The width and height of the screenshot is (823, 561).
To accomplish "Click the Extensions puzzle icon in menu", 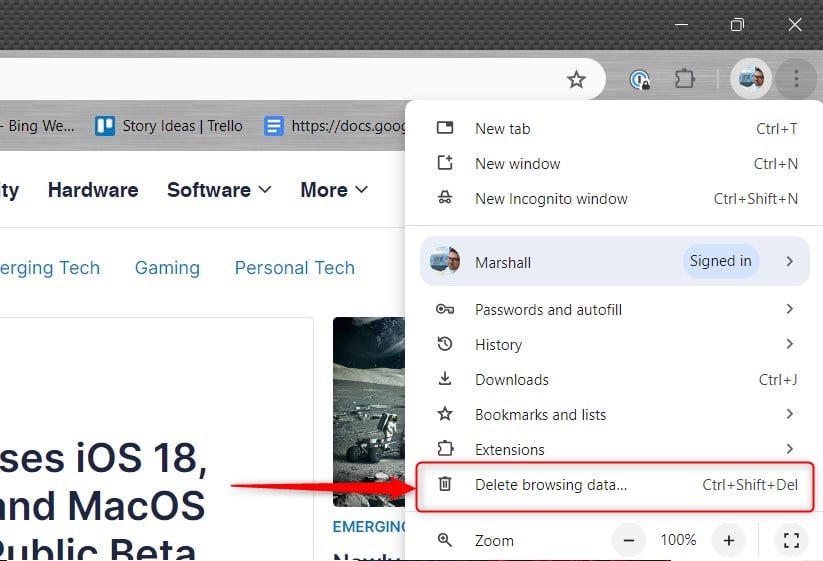I will point(445,449).
